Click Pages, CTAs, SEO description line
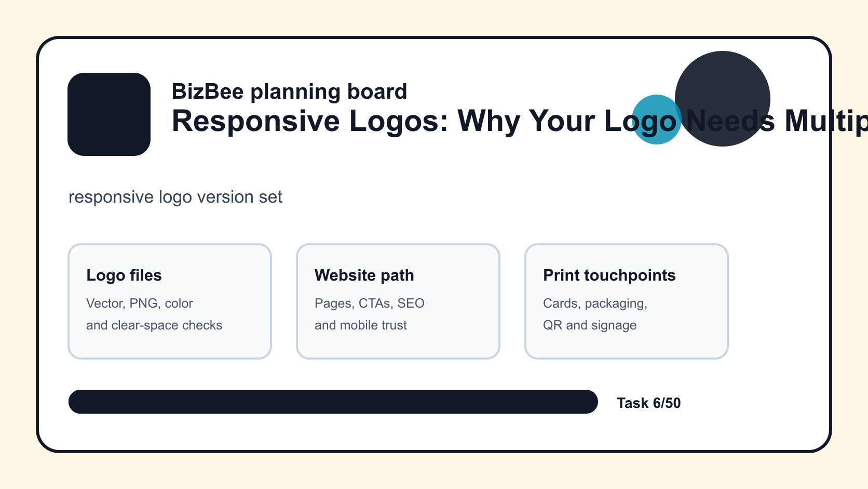This screenshot has height=489, width=868. [x=370, y=303]
